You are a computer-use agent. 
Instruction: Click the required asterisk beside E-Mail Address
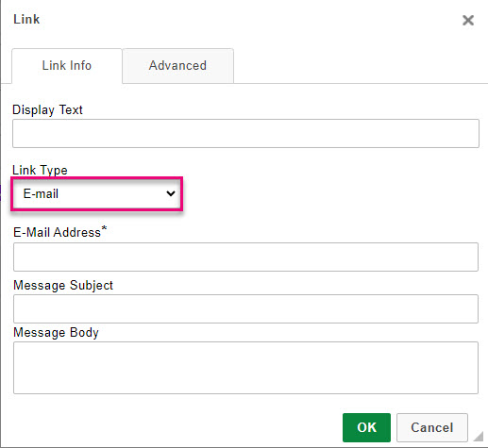coord(104,228)
